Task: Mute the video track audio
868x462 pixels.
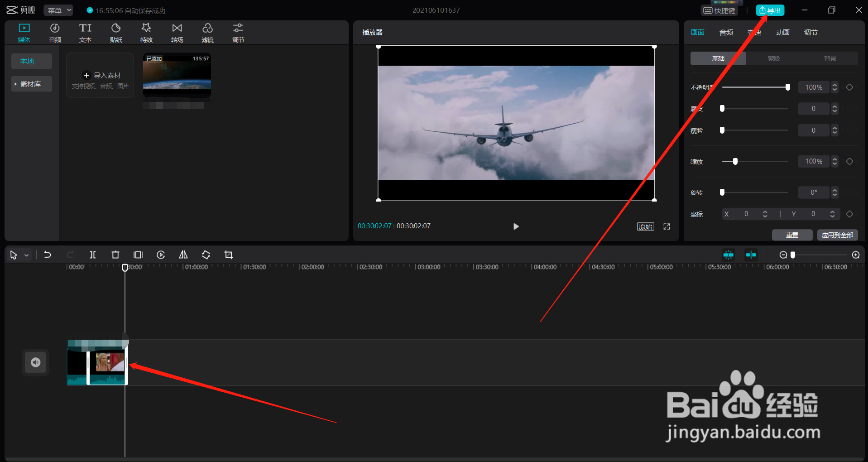Action: point(35,362)
